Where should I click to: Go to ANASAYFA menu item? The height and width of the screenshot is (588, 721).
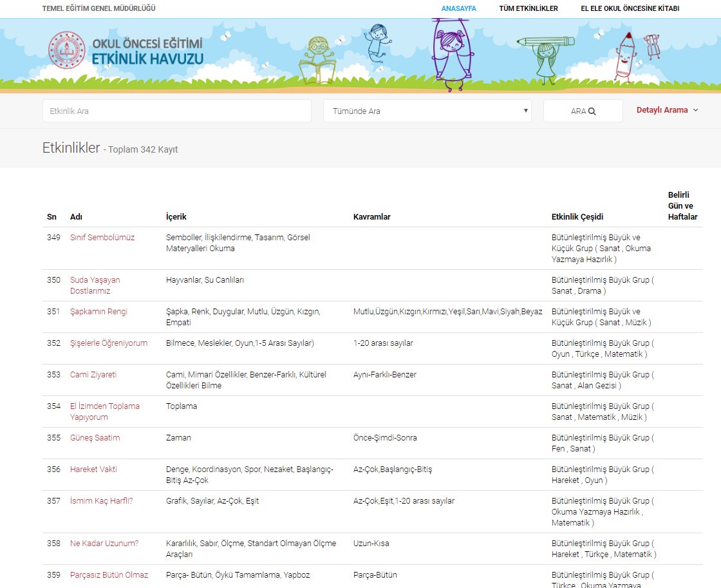click(458, 8)
